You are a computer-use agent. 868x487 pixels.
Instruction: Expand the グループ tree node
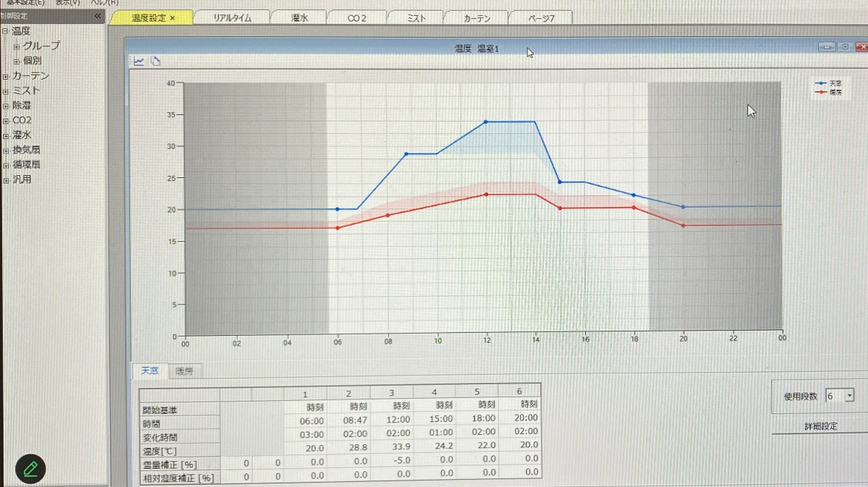(x=17, y=46)
